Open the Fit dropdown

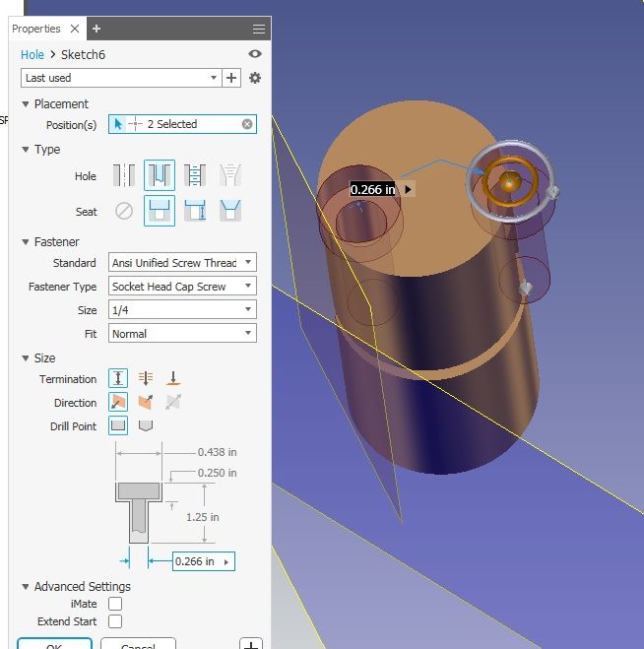tap(182, 333)
